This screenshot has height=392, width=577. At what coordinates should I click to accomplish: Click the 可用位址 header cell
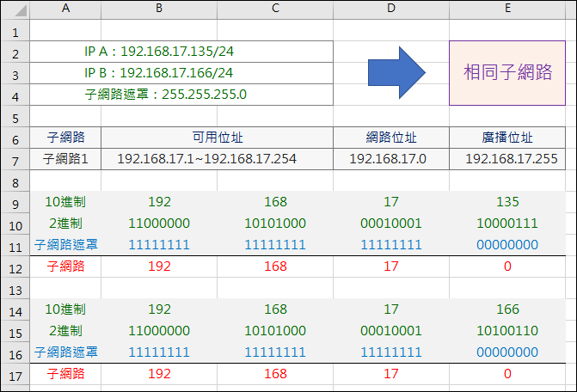(217, 138)
